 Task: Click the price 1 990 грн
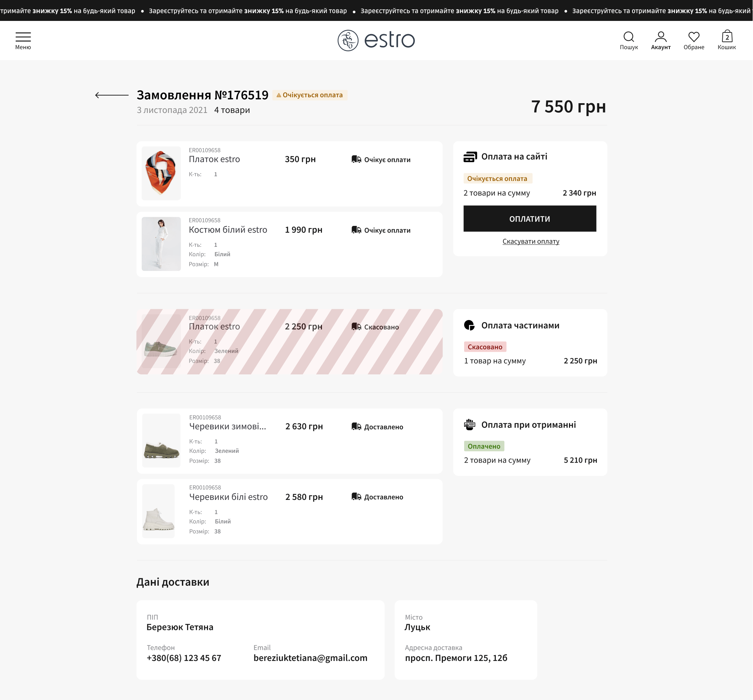click(303, 230)
